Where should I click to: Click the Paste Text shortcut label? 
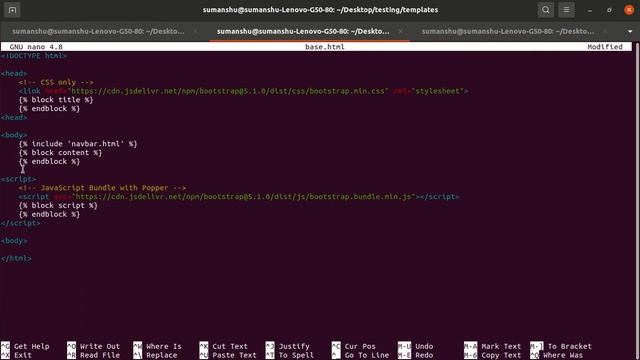point(234,356)
